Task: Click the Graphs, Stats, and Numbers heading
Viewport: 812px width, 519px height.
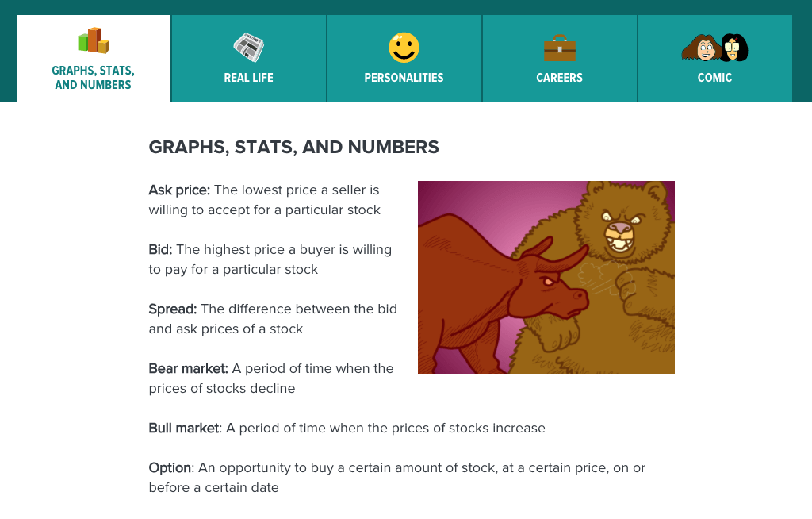Action: pos(293,148)
